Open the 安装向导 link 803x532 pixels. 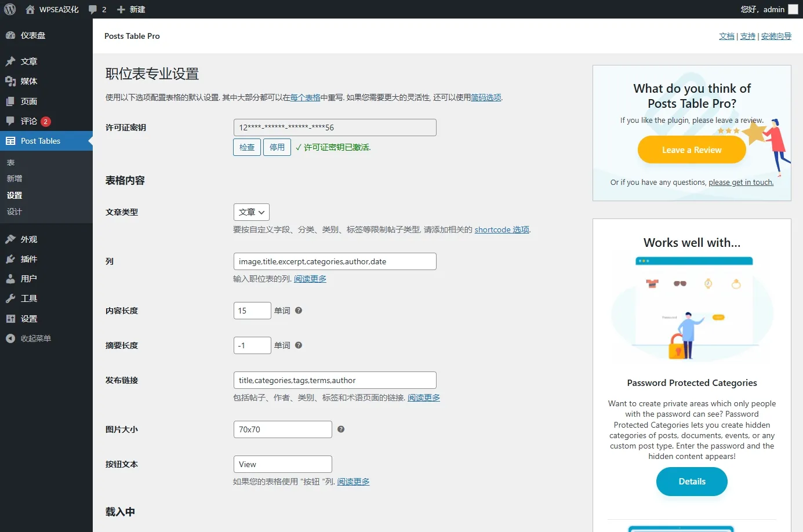[776, 36]
